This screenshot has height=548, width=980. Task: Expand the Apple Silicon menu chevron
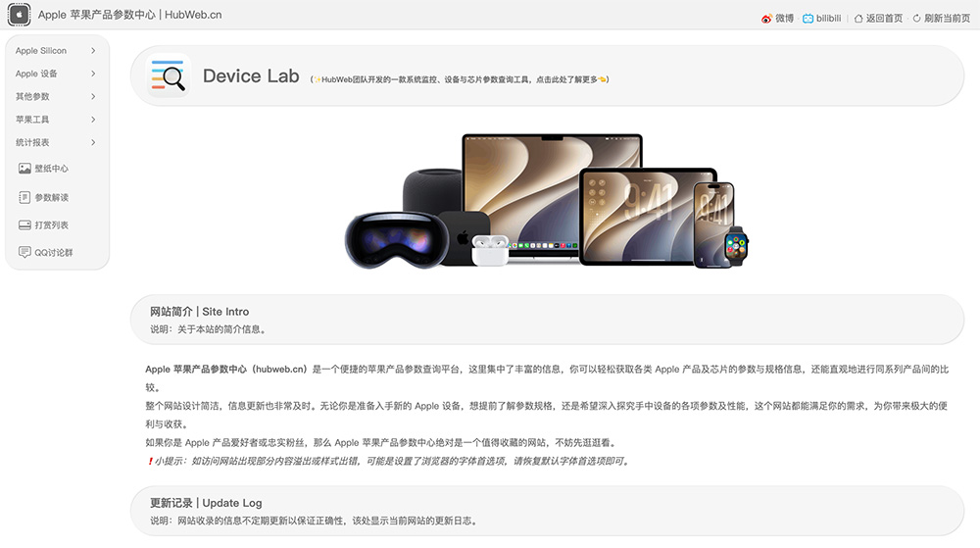[93, 51]
